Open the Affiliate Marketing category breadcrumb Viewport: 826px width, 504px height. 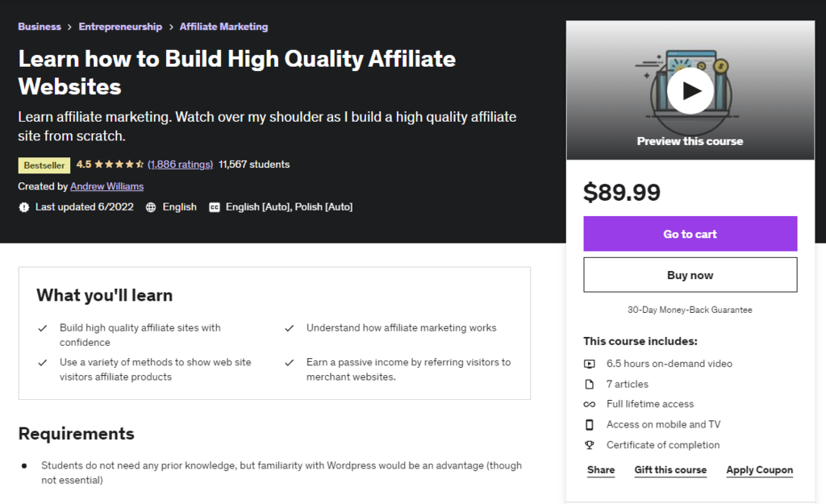point(223,26)
